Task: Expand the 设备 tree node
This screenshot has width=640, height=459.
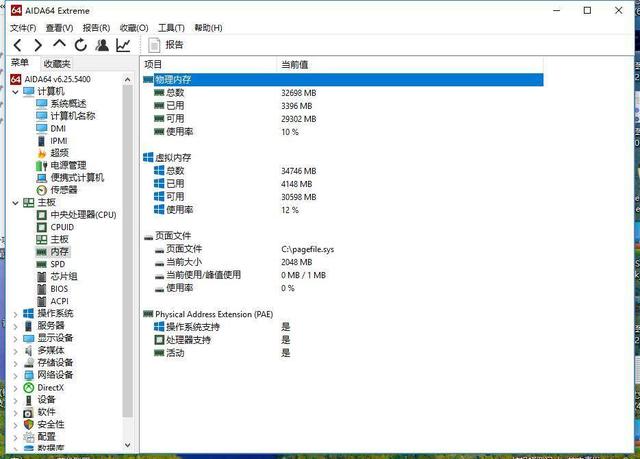Action: [15, 400]
